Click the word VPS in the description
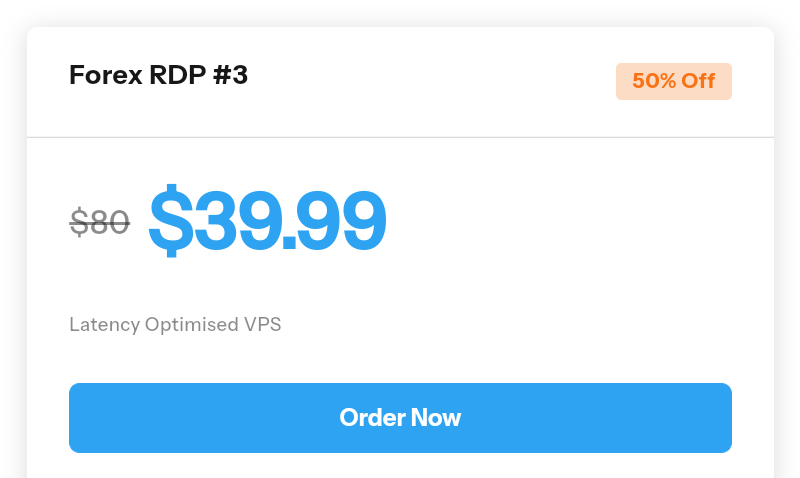Viewport: 800px width, 478px height. pos(262,325)
